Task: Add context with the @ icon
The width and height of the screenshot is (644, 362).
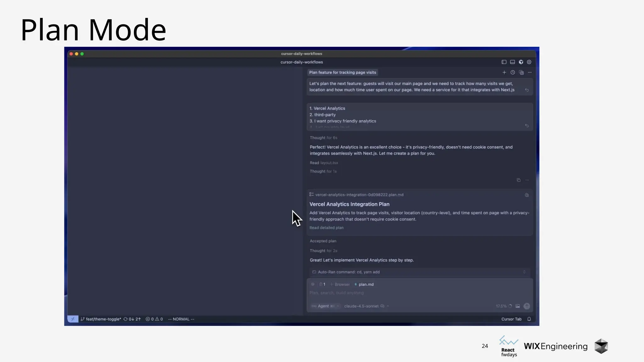Action: click(x=313, y=284)
